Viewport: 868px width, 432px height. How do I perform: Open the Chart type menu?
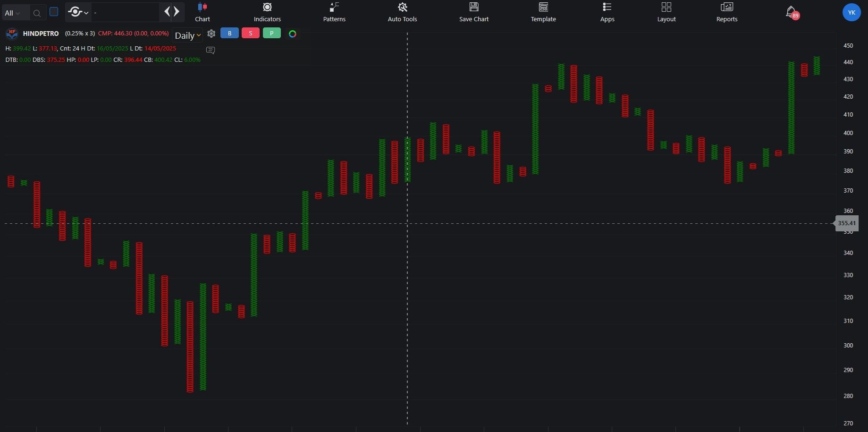(x=202, y=12)
